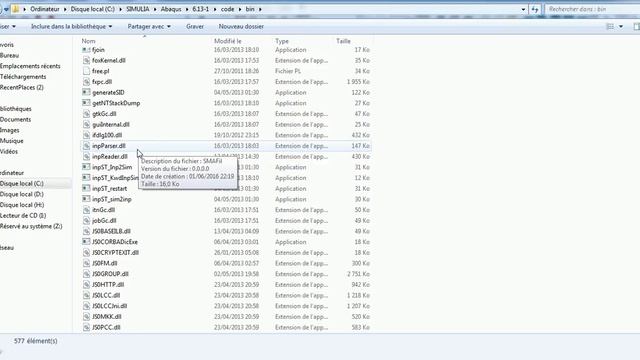Select Documents library in navigation pane

tap(15, 120)
